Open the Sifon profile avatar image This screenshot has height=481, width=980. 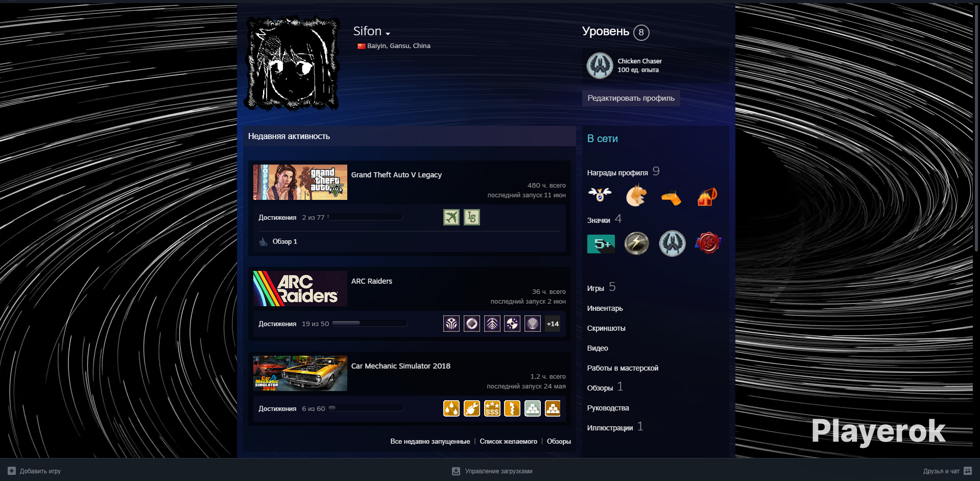pyautogui.click(x=293, y=64)
